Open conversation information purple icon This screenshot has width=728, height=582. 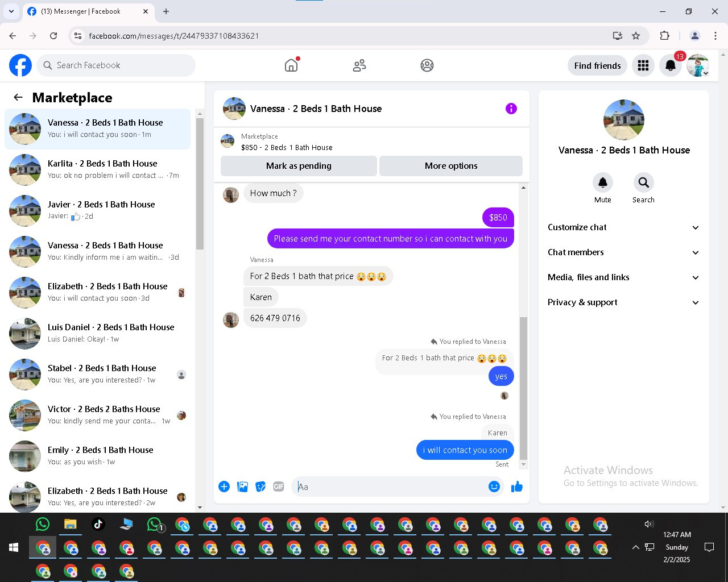click(x=511, y=109)
